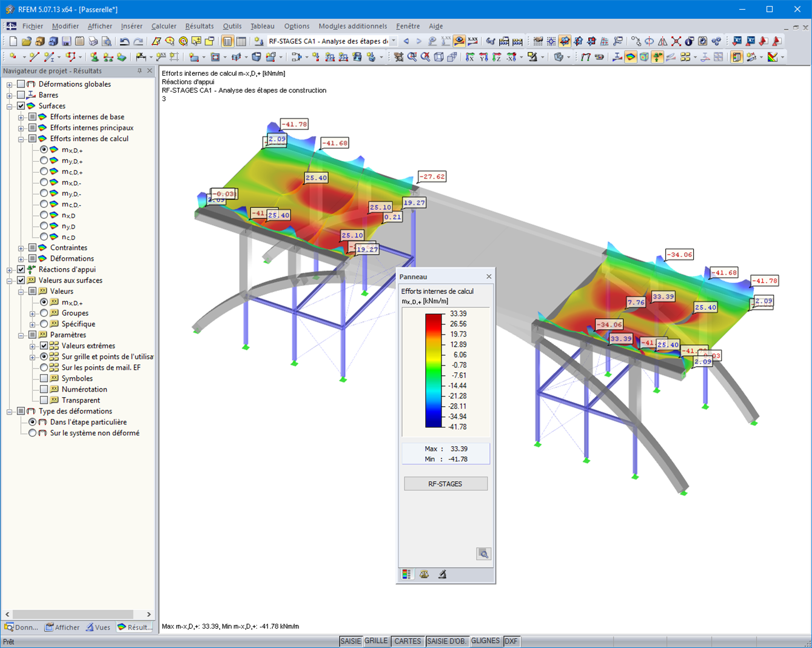Go to previous load case arrow
812x648 pixels.
click(x=406, y=41)
